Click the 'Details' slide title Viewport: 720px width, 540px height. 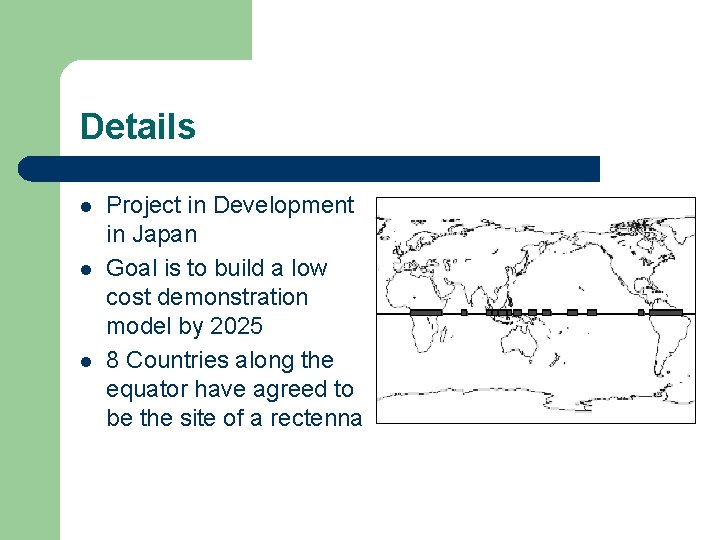[138, 126]
